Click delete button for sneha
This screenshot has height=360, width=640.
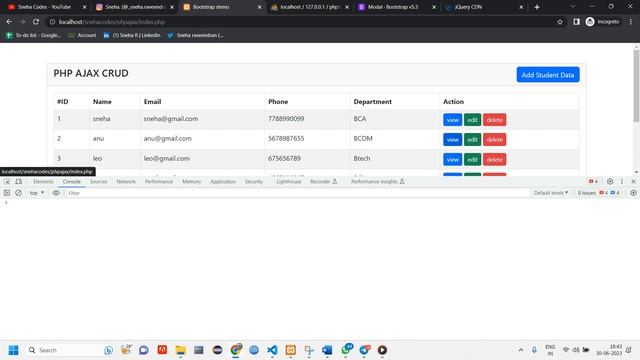[x=495, y=120]
